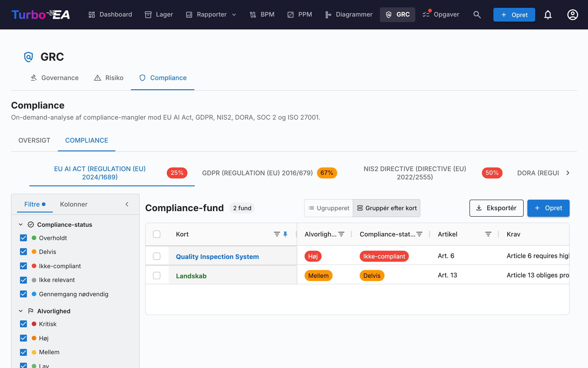Image resolution: width=588 pixels, height=368 pixels.
Task: Click the PPM icon in navbar
Action: [x=291, y=14]
